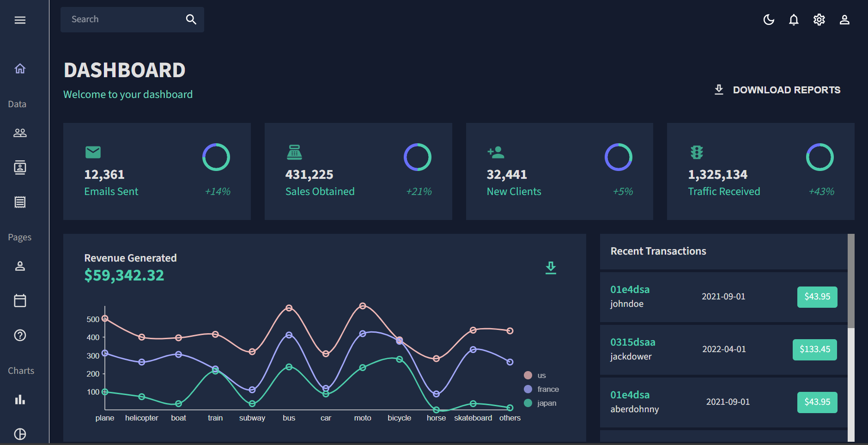The height and width of the screenshot is (445, 868).
Task: Click New Clients progress circle
Action: point(619,157)
